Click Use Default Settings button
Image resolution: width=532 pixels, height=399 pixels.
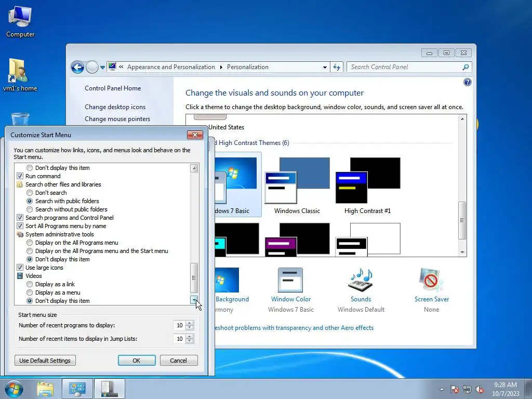(45, 361)
